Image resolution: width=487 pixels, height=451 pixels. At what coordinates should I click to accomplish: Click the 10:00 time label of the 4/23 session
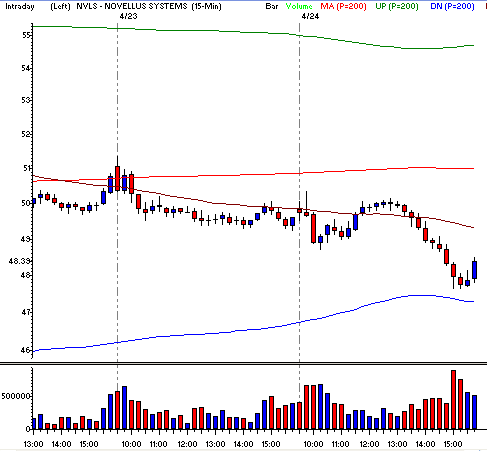131,444
